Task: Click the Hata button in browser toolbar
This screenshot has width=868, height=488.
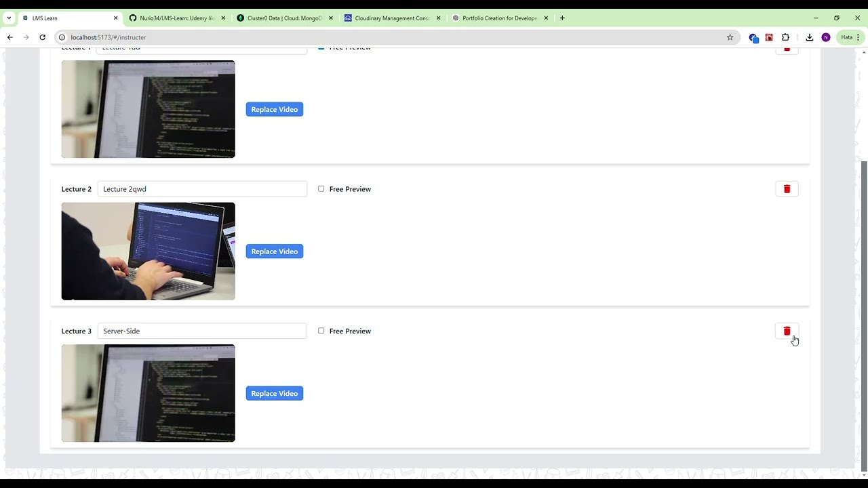Action: [849, 37]
